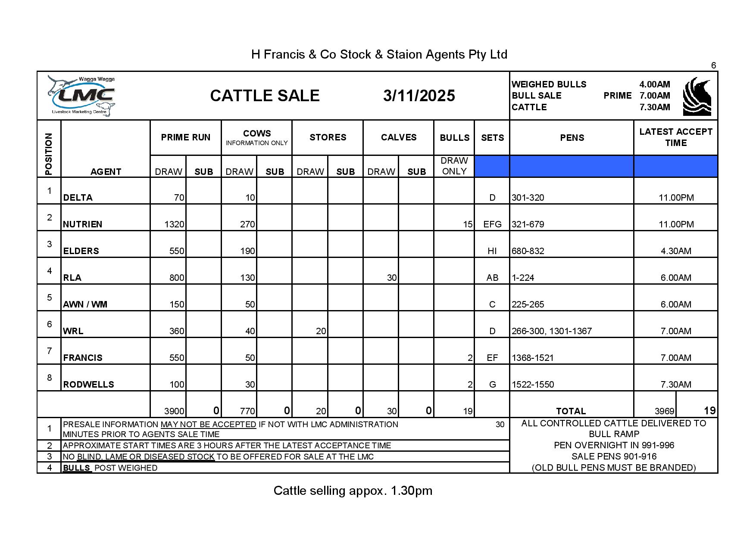
Task: Click the black wave emblem top right
Action: (697, 96)
